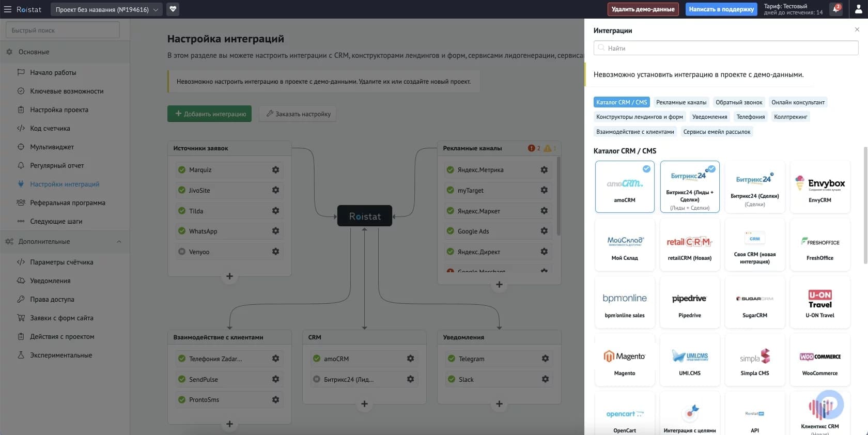The image size is (868, 435).
Task: Open settings gear for Яндекс.Метрика
Action: coord(544,169)
